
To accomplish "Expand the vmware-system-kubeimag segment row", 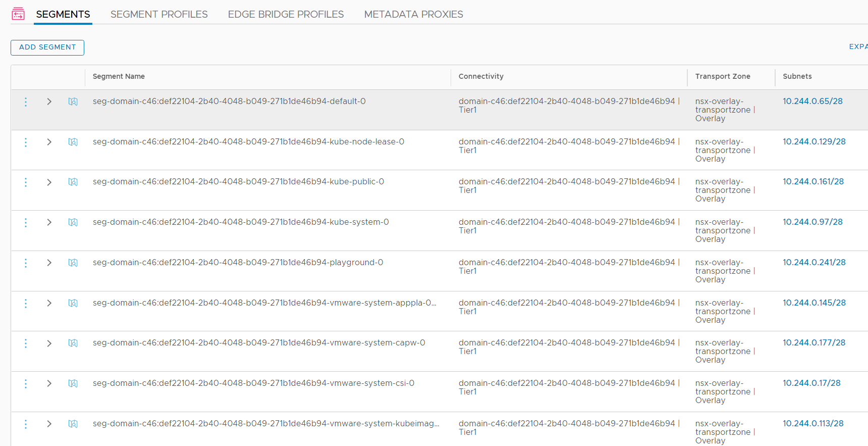I will click(49, 424).
